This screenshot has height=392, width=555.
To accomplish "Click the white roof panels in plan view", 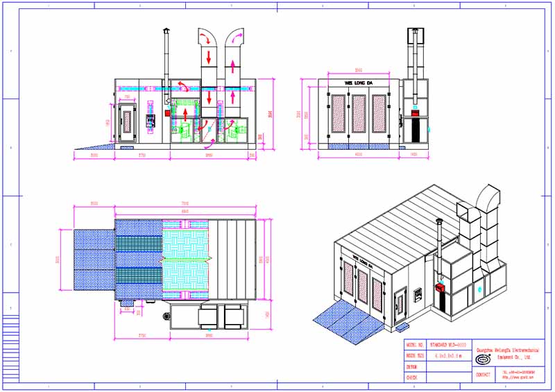I will [232, 259].
